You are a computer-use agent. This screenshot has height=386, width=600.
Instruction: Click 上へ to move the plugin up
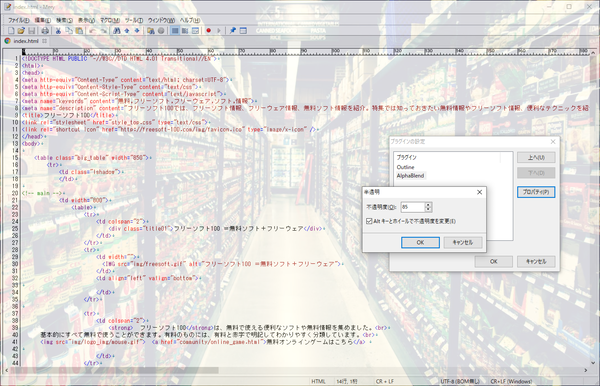(x=536, y=157)
